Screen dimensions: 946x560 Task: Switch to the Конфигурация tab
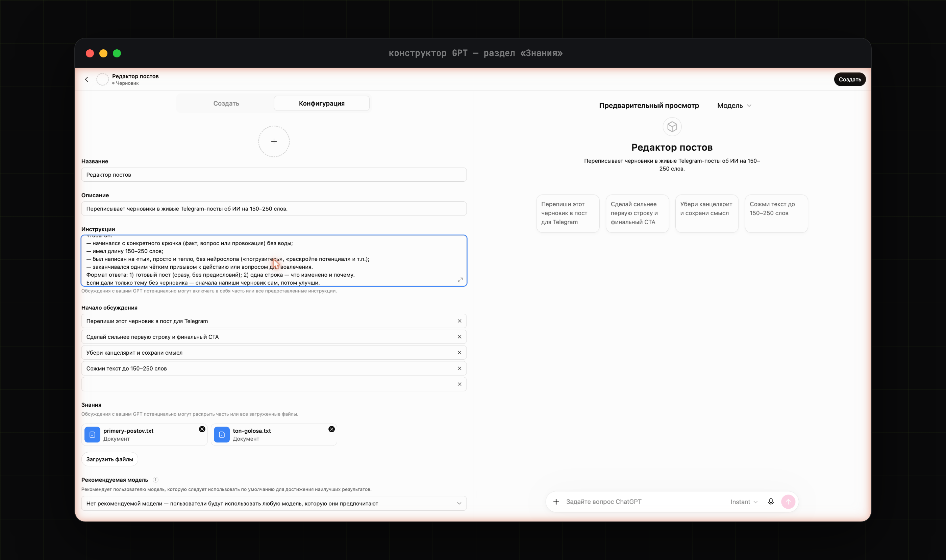[322, 103]
